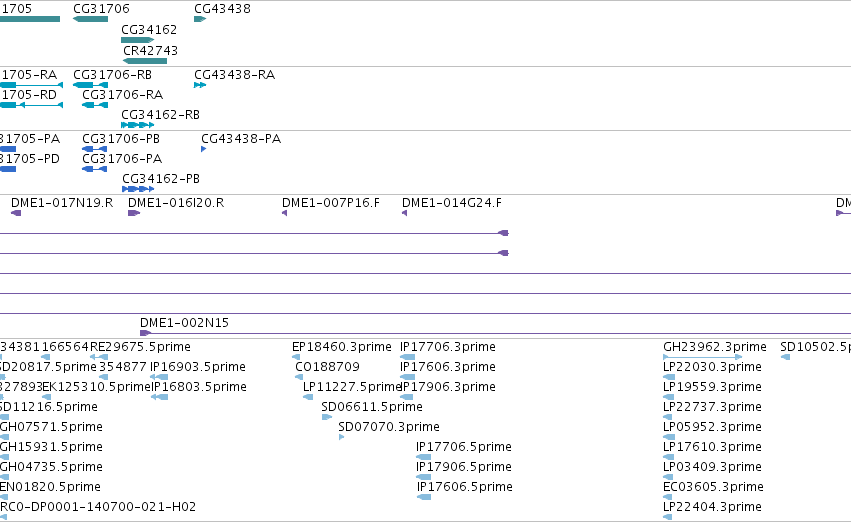Open the CR42743 gene label
The width and height of the screenshot is (851, 522).
(x=150, y=50)
